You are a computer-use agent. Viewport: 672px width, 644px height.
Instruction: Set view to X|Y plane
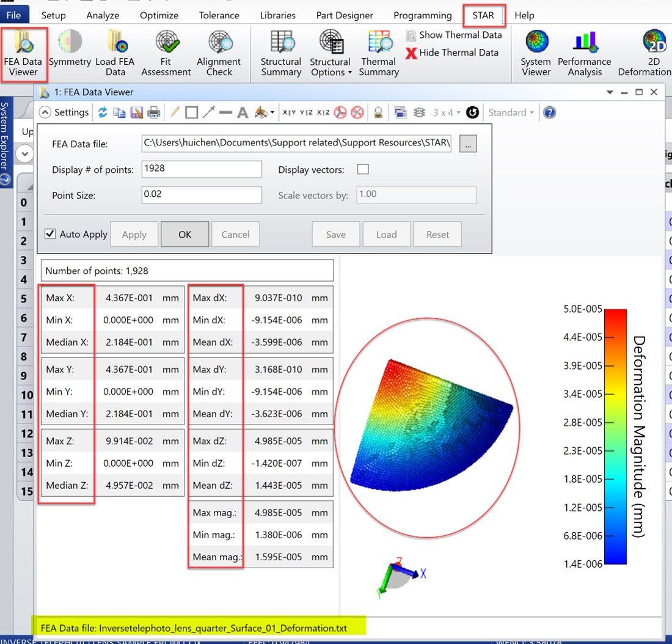tap(289, 112)
